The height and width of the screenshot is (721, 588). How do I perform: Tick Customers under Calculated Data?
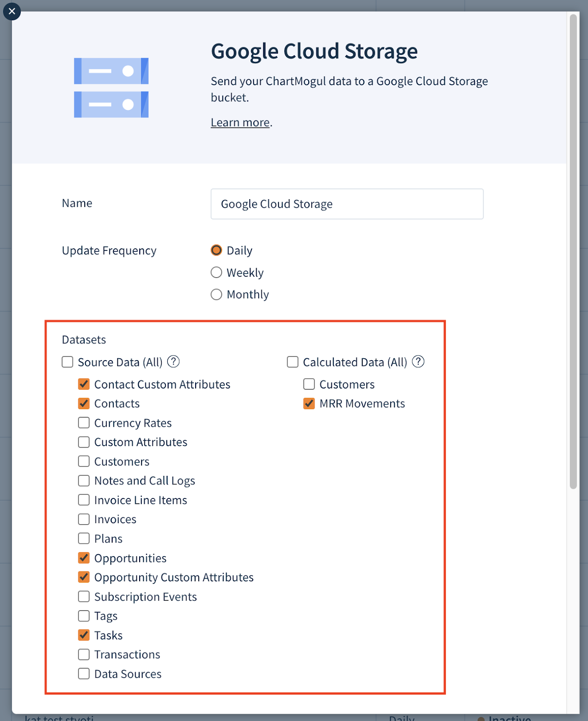coord(309,384)
